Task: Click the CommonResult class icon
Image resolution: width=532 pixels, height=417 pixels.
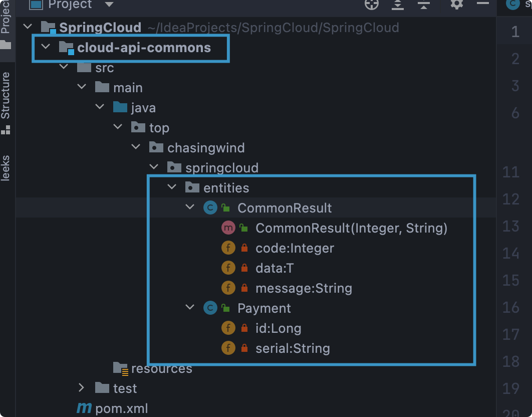Action: (x=210, y=208)
